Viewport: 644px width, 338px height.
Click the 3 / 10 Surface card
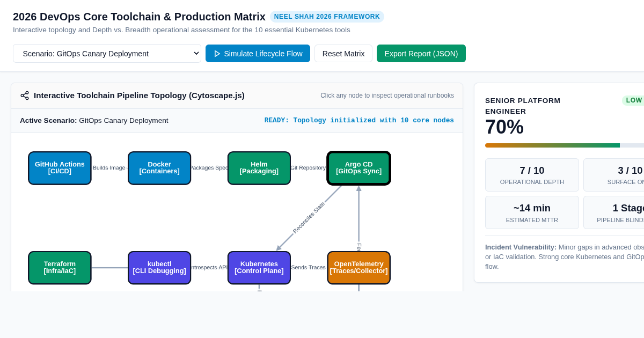614,175
